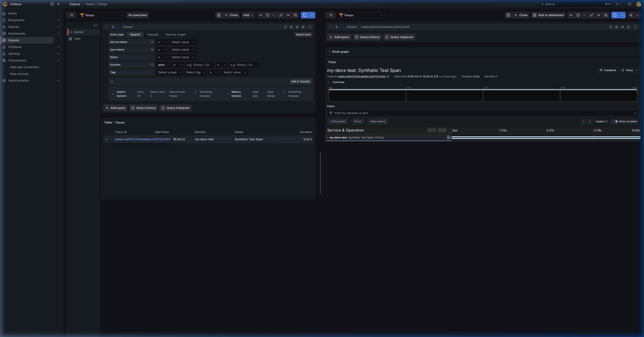Expand the trace row in the Traces table
The width and height of the screenshot is (644, 337).
pos(106,139)
